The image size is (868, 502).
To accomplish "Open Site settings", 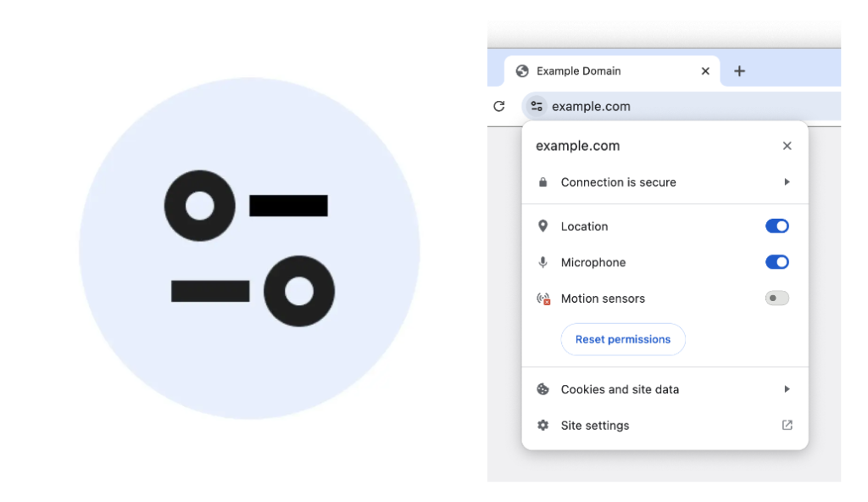I will (x=595, y=425).
